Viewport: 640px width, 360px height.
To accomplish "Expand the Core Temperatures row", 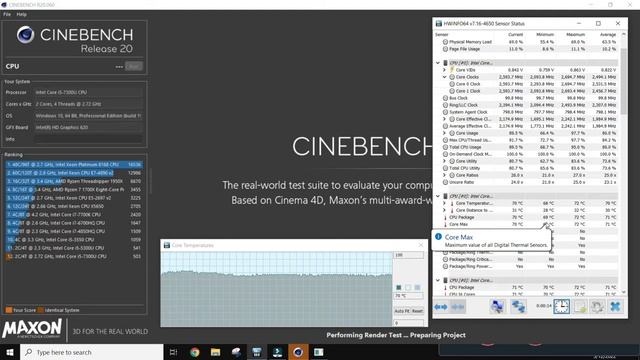I will (x=444, y=203).
